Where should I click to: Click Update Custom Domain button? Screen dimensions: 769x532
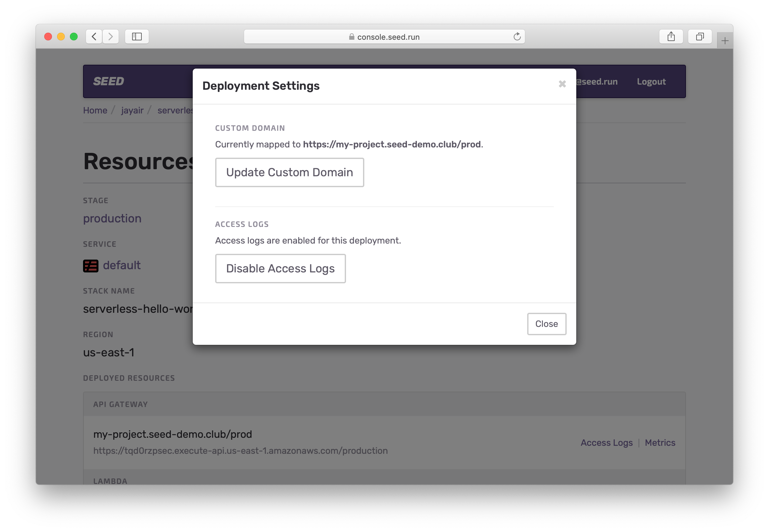(290, 172)
